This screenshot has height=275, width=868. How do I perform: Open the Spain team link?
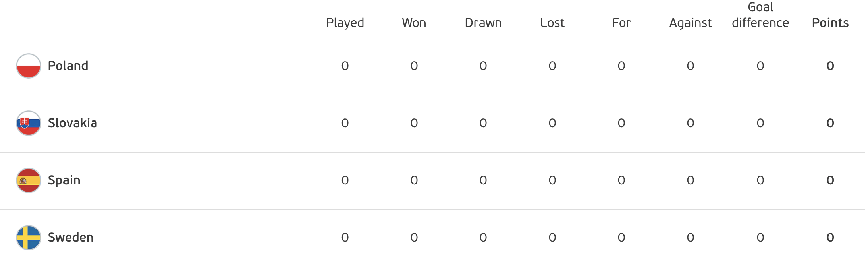[64, 180]
